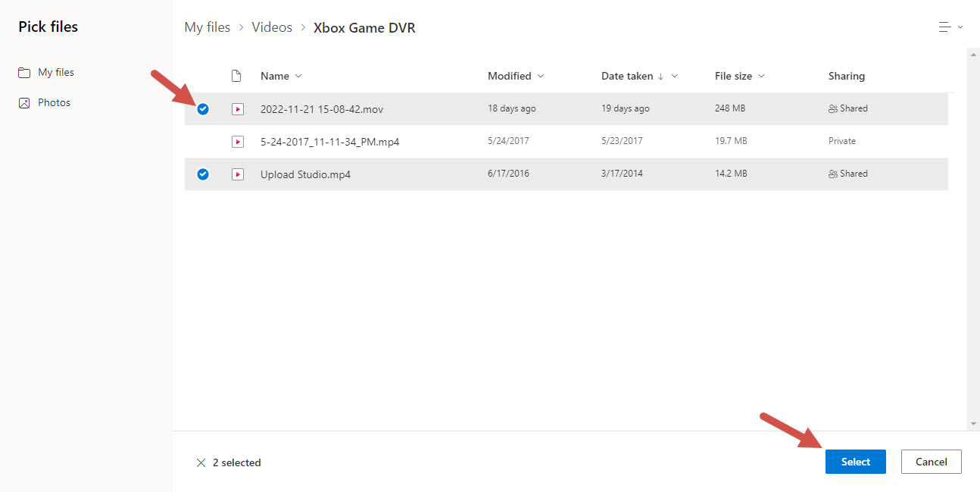Click the X icon to clear selection
This screenshot has width=980, height=492.
(200, 462)
